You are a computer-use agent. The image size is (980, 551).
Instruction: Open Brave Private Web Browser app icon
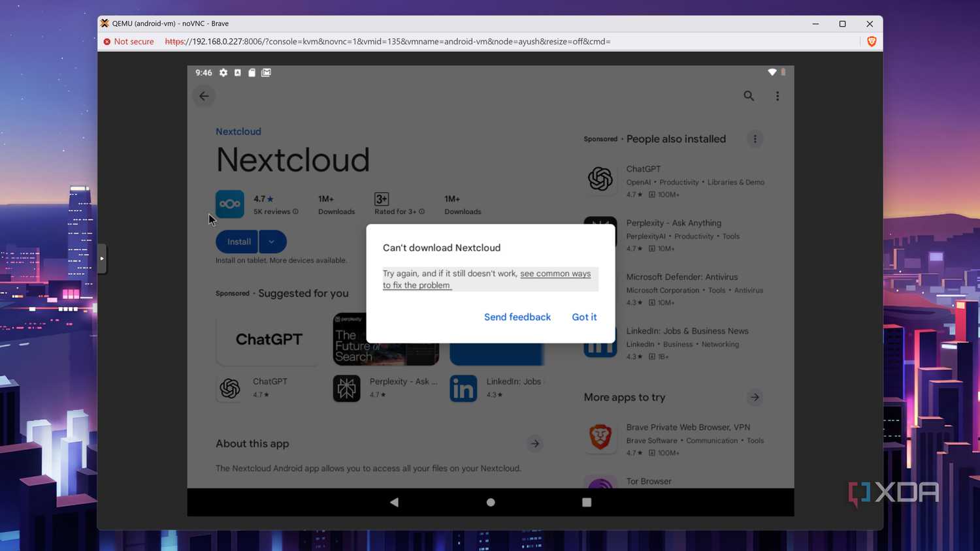point(600,437)
